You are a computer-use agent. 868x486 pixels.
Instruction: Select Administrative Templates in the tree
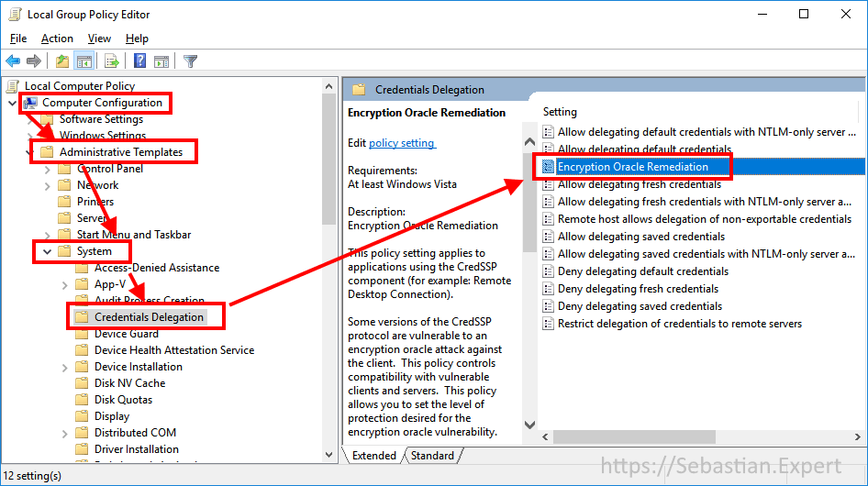point(121,151)
